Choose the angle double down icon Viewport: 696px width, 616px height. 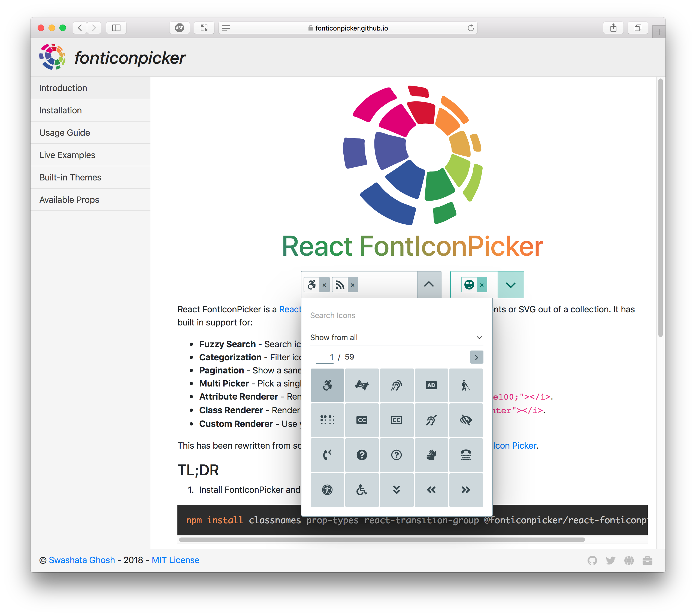click(396, 490)
